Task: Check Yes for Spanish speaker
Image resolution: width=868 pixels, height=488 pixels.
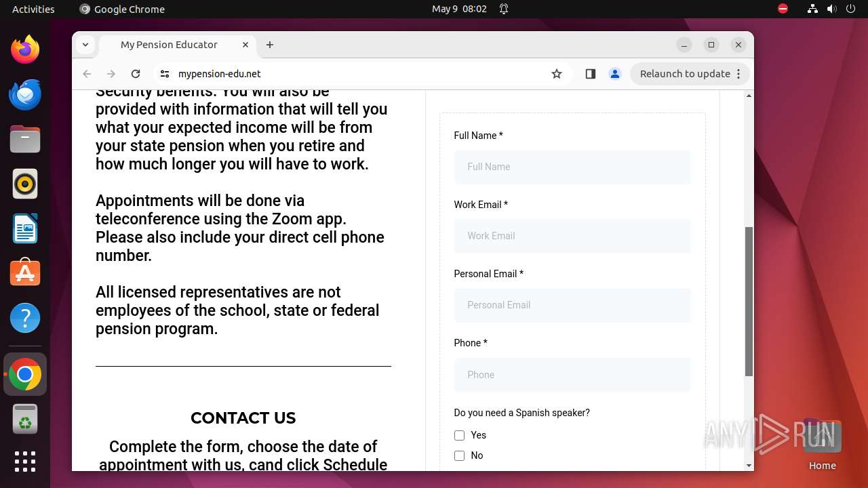Action: pos(459,435)
